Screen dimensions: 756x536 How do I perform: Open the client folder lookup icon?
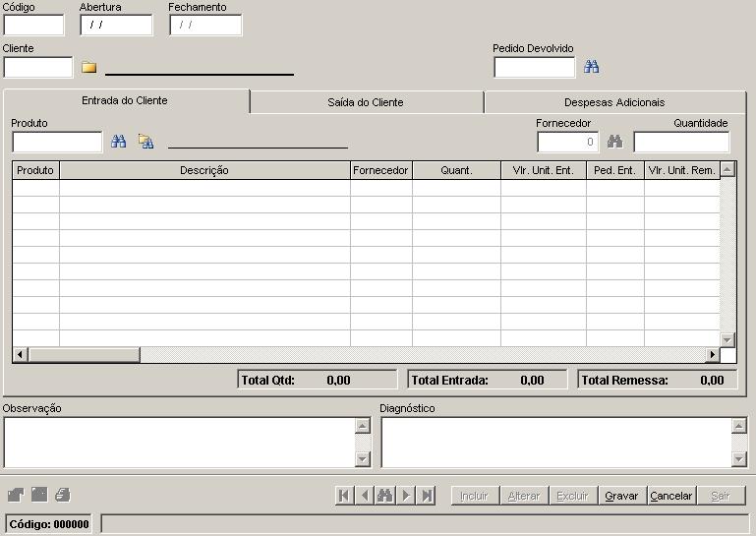point(88,67)
